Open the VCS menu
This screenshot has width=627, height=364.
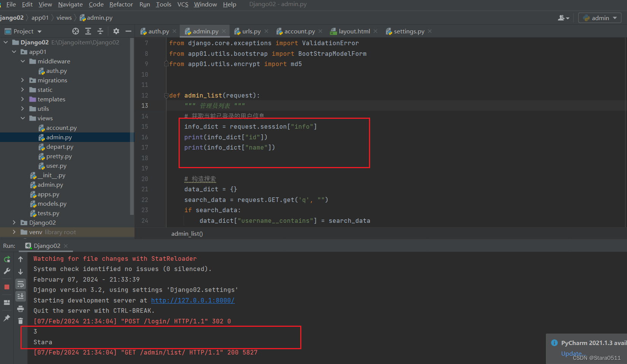tap(183, 4)
